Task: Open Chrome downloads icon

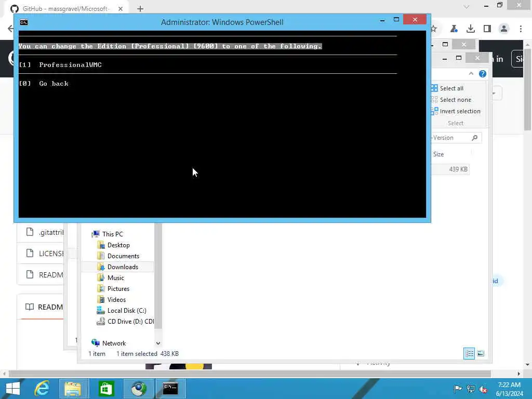Action: [x=471, y=29]
